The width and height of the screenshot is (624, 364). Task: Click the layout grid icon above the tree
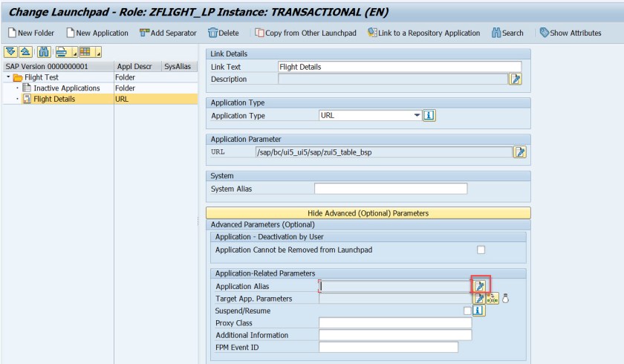(86, 52)
